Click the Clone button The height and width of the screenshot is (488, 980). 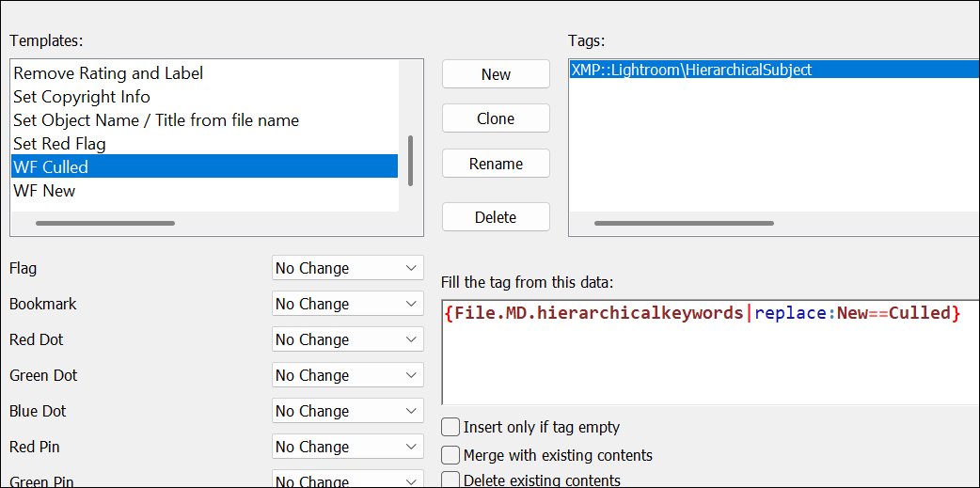(496, 118)
